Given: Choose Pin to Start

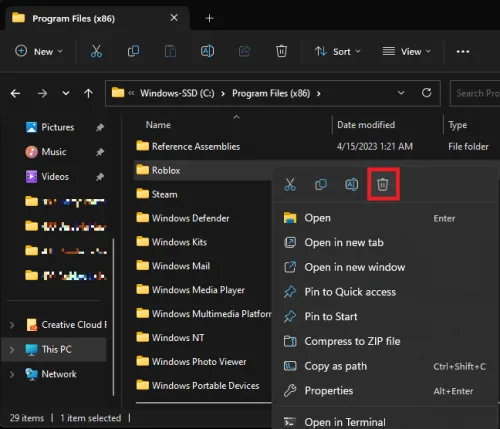Looking at the screenshot, I should [383, 317].
